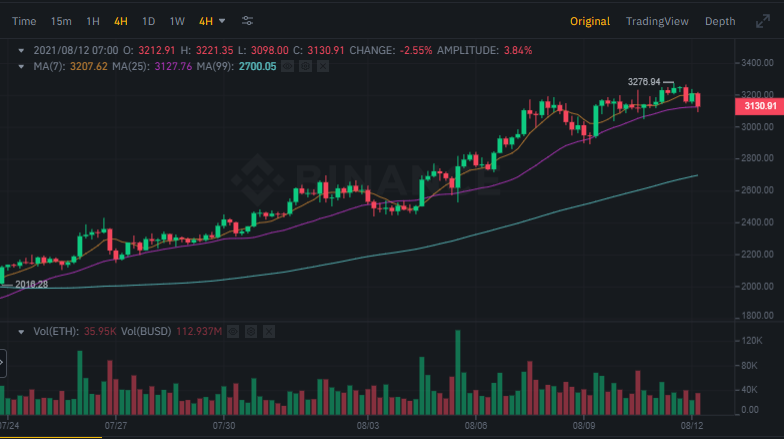Select the Original chart view
This screenshot has height=439, width=784.
[592, 21]
